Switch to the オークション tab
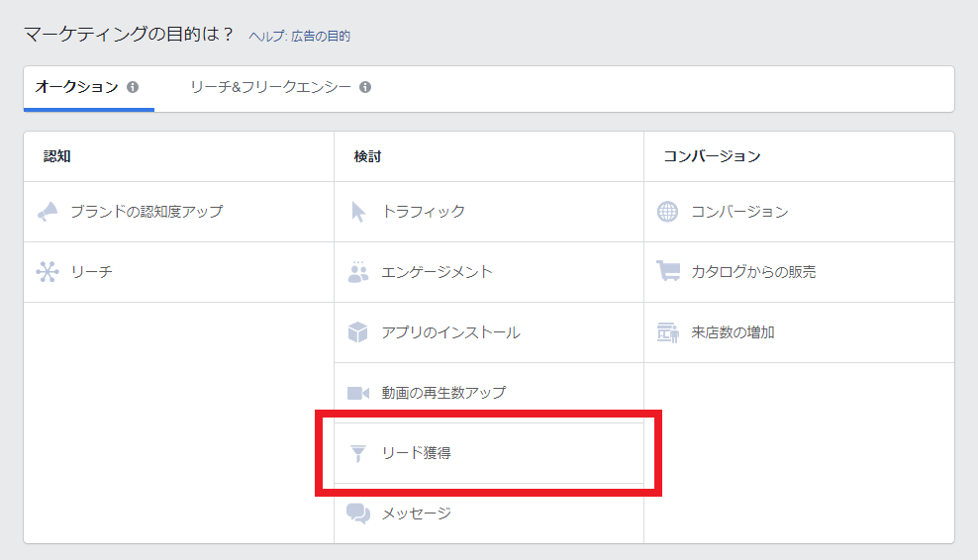This screenshot has width=978, height=560. click(x=88, y=88)
